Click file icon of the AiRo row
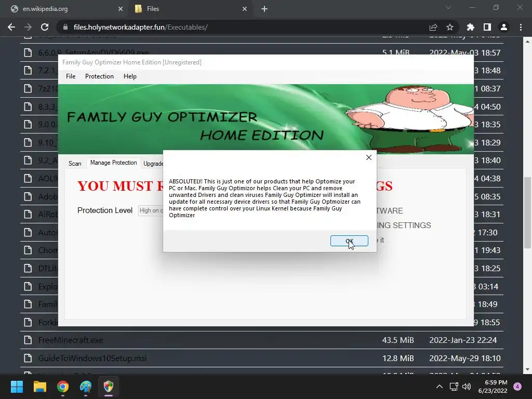532x399 pixels. tap(28, 215)
